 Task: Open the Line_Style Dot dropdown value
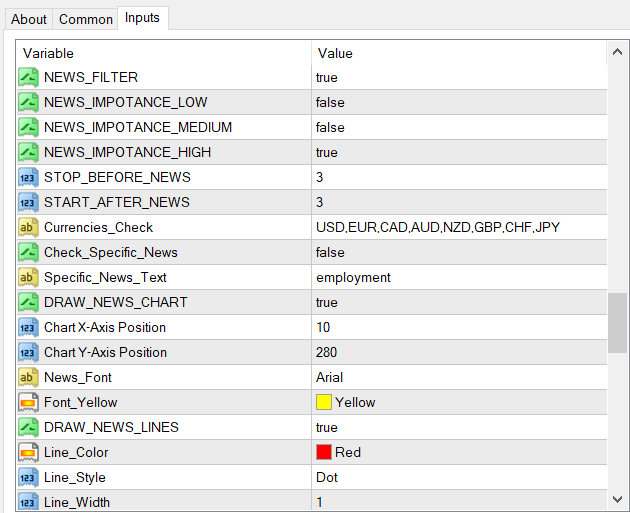coord(459,477)
